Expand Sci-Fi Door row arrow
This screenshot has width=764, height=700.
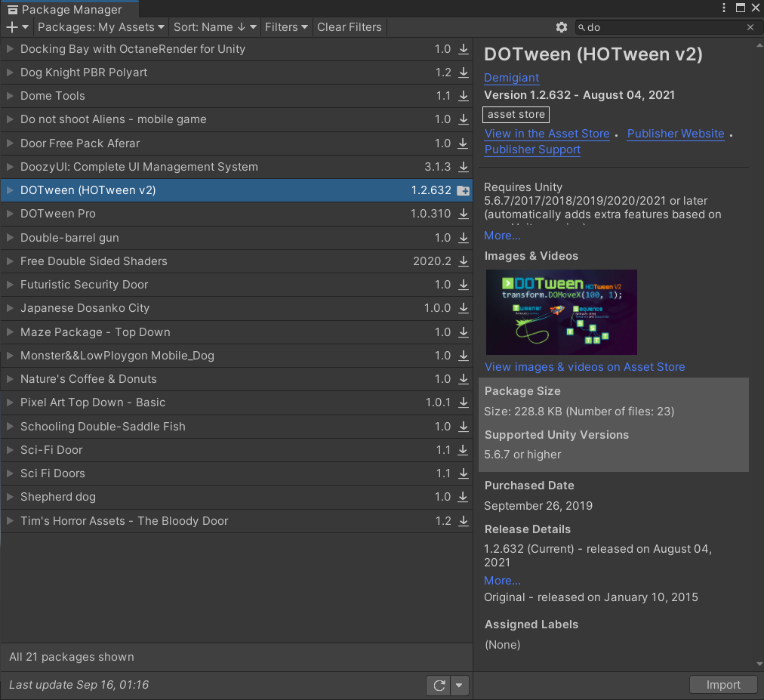pos(10,450)
